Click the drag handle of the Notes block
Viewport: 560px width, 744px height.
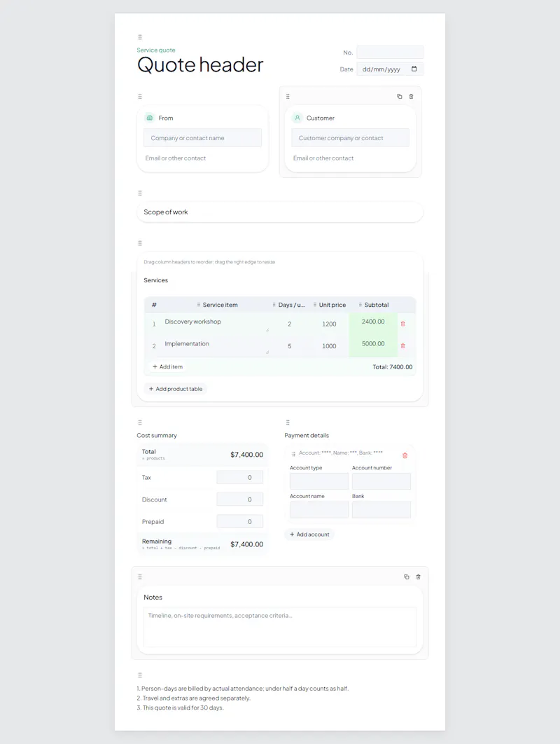(x=140, y=577)
